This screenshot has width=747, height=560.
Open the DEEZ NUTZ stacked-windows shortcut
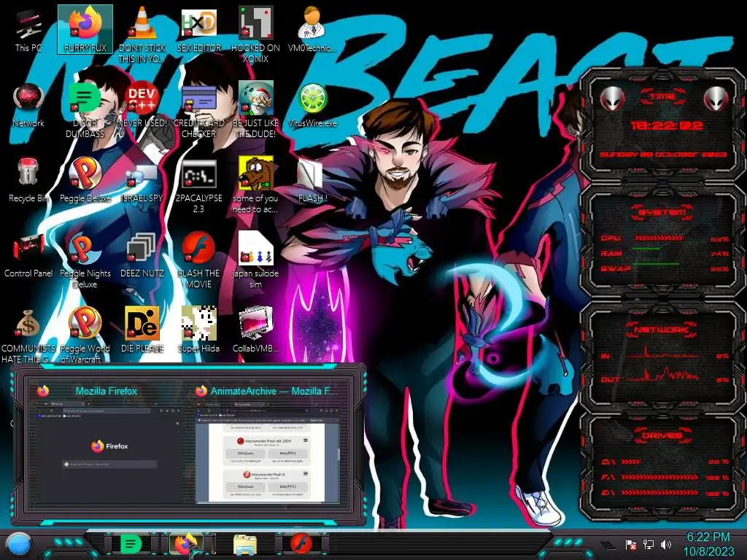coord(142,256)
